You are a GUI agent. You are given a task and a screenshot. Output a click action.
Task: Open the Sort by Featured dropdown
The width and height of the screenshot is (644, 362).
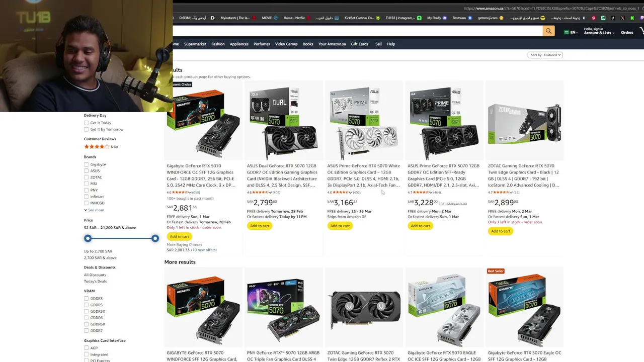point(545,55)
